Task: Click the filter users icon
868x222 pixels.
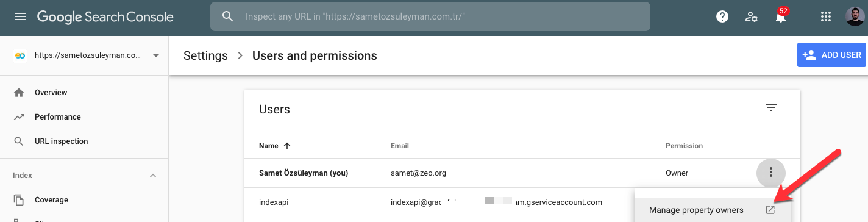Action: [771, 108]
